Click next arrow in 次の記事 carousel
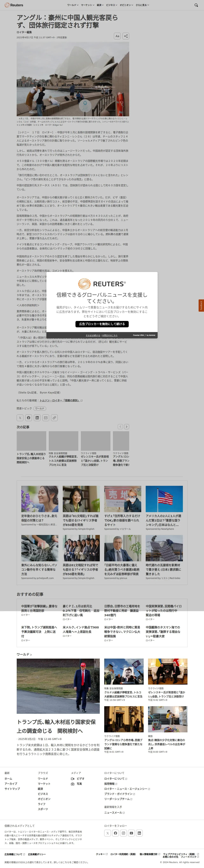The image size is (204, 868). click(126, 427)
